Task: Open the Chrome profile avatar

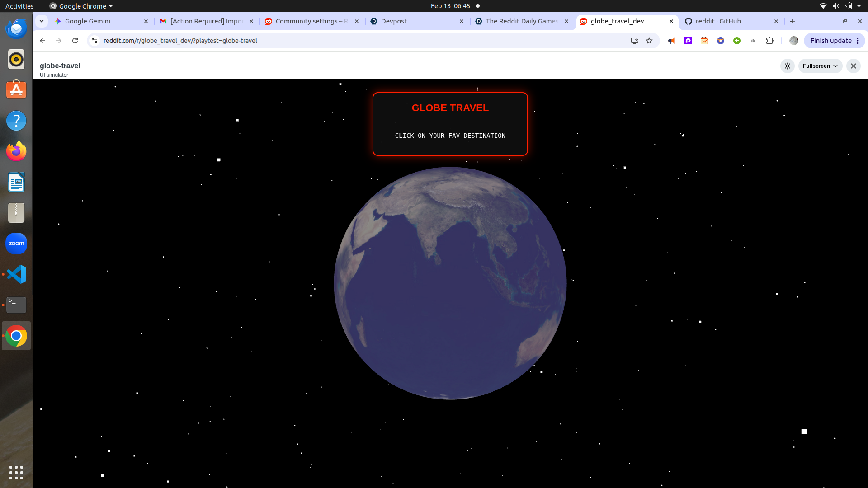Action: click(x=793, y=41)
